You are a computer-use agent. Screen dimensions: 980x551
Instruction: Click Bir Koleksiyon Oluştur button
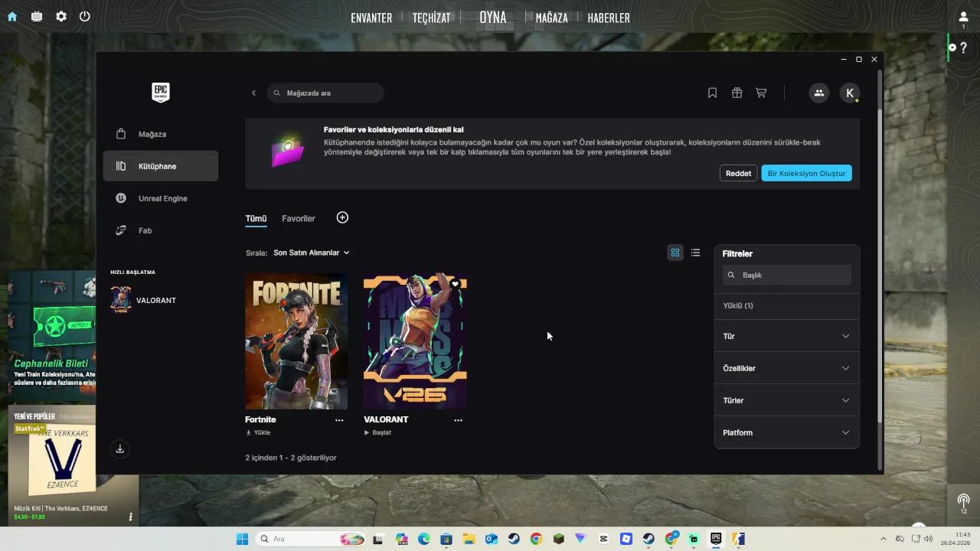pyautogui.click(x=806, y=173)
